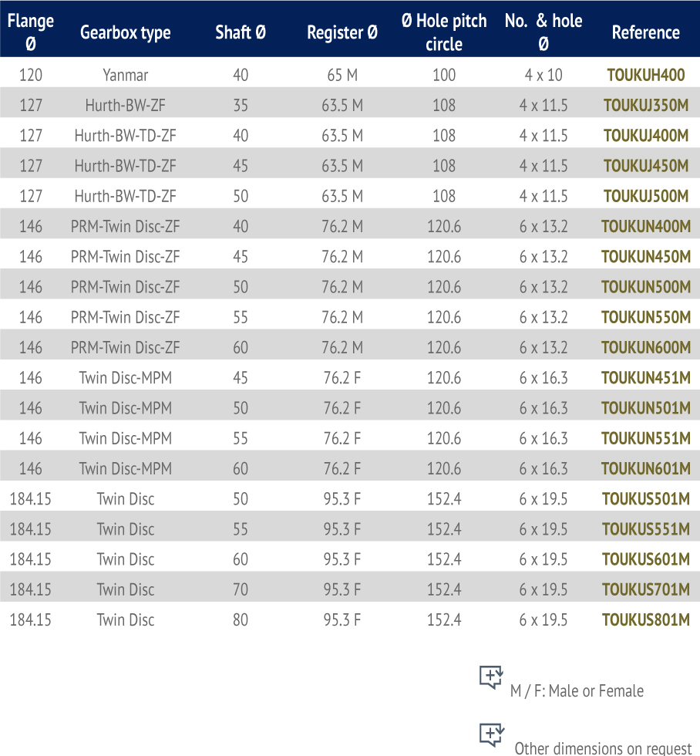Click Twin Disc in the TOUKUS801M row
Screen dimensions: 700x756
coord(125,620)
